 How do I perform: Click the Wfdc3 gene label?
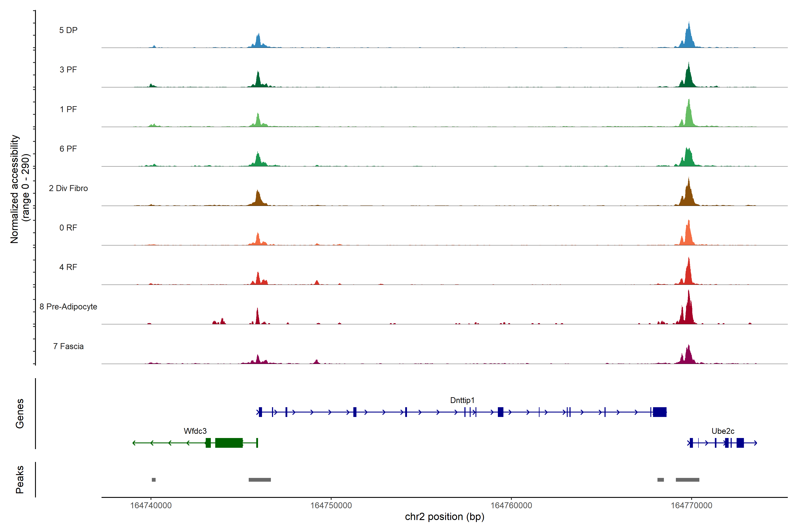pos(195,431)
